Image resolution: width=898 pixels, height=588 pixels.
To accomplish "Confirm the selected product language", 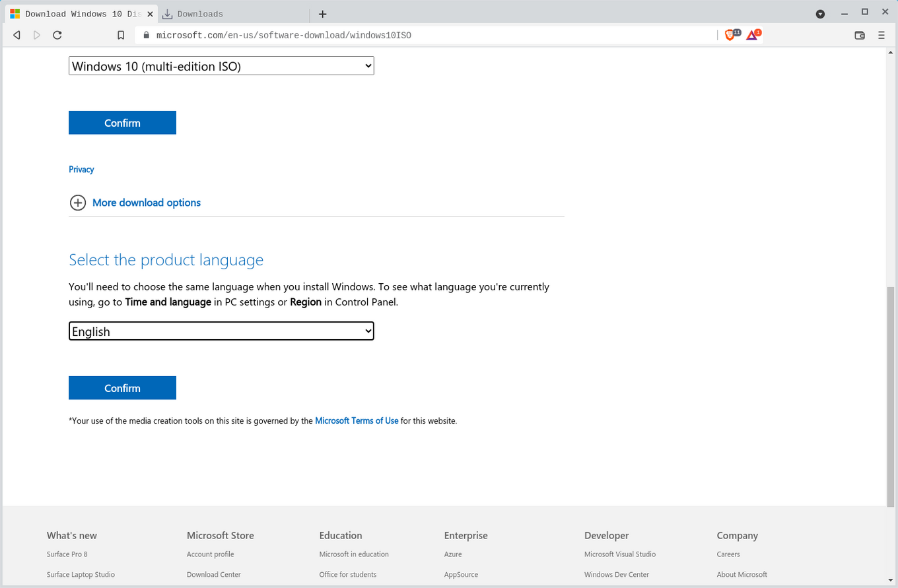I will tap(122, 388).
